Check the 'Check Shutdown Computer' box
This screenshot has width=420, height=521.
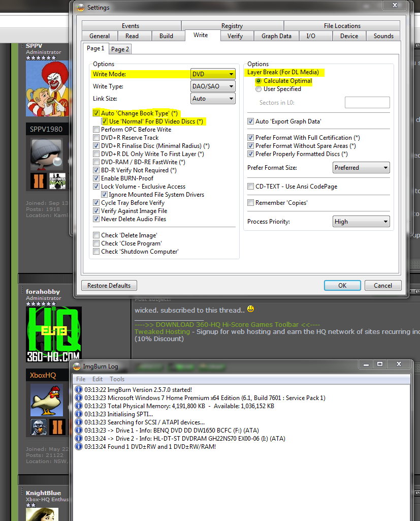(x=96, y=252)
